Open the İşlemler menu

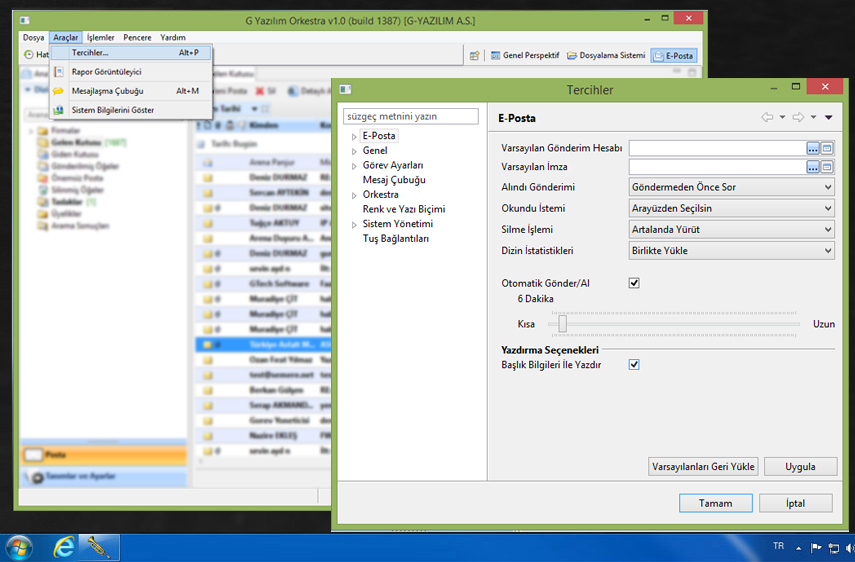[100, 38]
